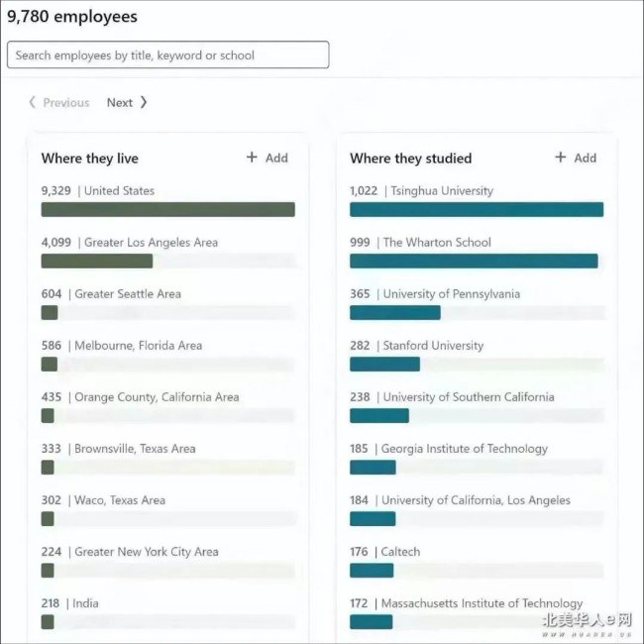The image size is (644, 644).
Task: Choose University of Southern California entry
Action: click(477, 407)
